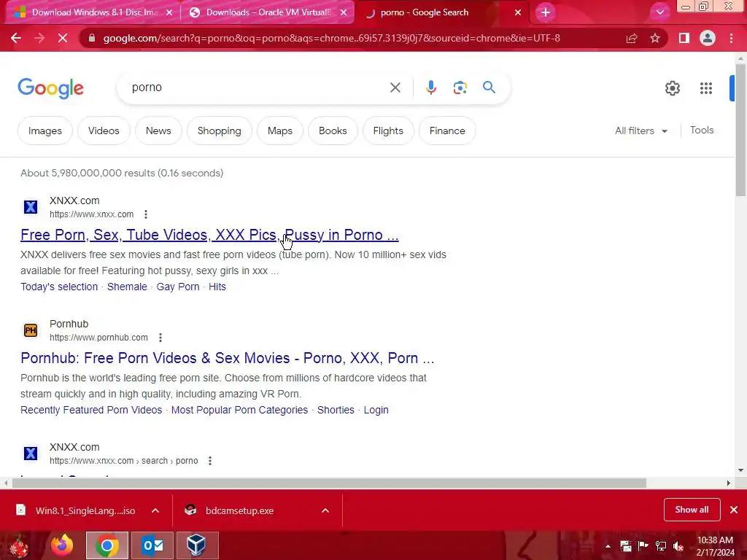Filter results by Finance
747x560 pixels.
pos(447,131)
